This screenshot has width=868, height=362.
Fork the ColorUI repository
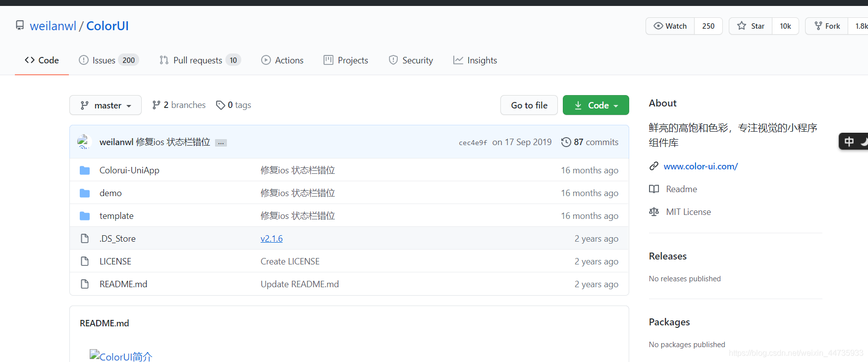click(x=827, y=26)
